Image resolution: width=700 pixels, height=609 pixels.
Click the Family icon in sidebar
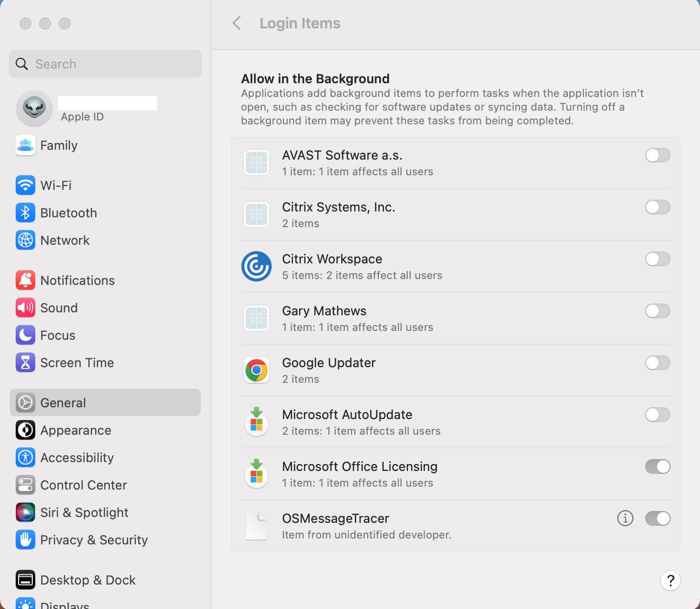25,145
